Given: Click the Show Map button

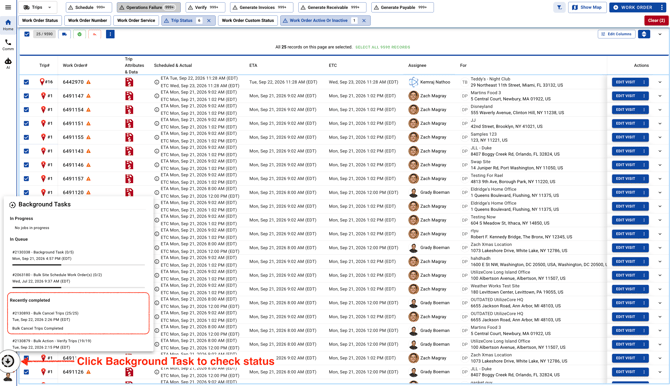Looking at the screenshot, I should [587, 7].
